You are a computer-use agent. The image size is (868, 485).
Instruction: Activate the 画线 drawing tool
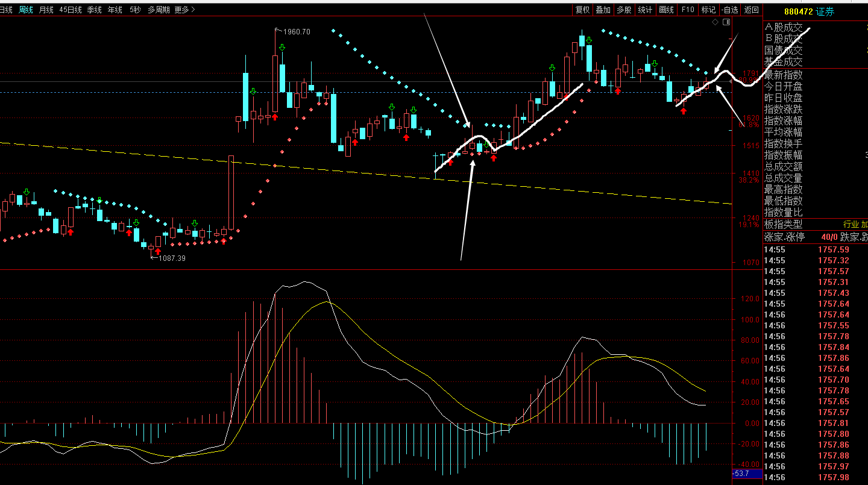click(666, 10)
